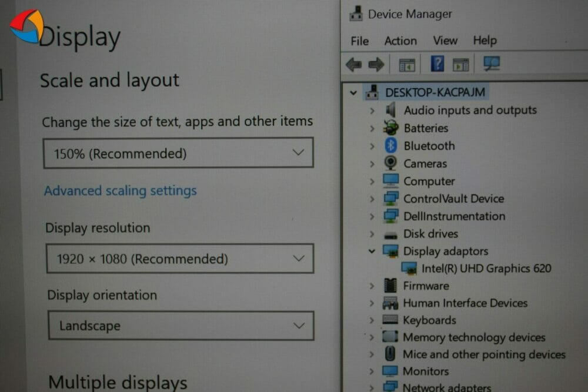Select the ControlVault Device label
Screen dimensions: 588x392
[454, 198]
